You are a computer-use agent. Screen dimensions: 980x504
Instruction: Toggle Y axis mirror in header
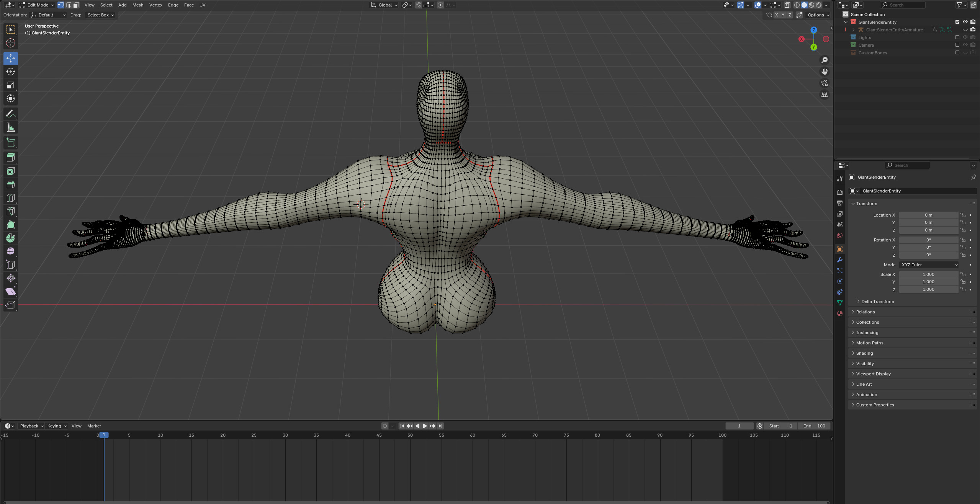[783, 15]
